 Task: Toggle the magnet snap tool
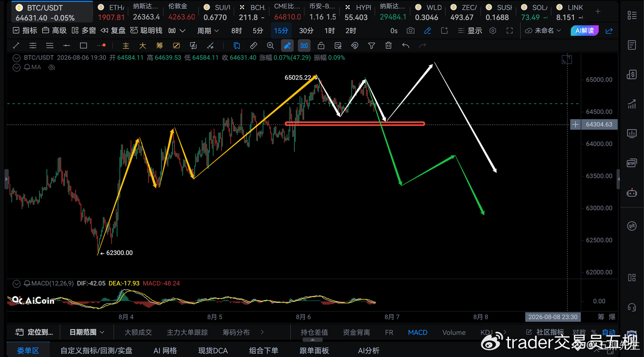pyautogui.click(x=355, y=46)
